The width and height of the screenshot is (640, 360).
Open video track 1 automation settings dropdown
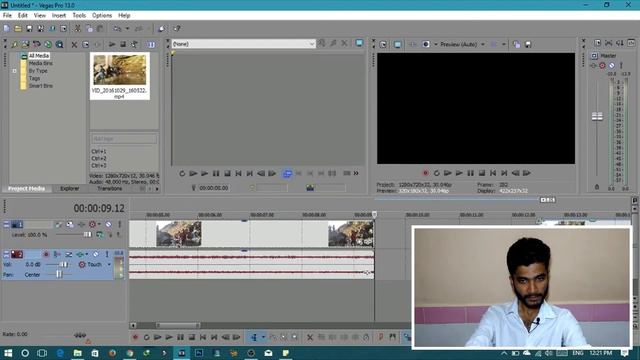click(99, 224)
